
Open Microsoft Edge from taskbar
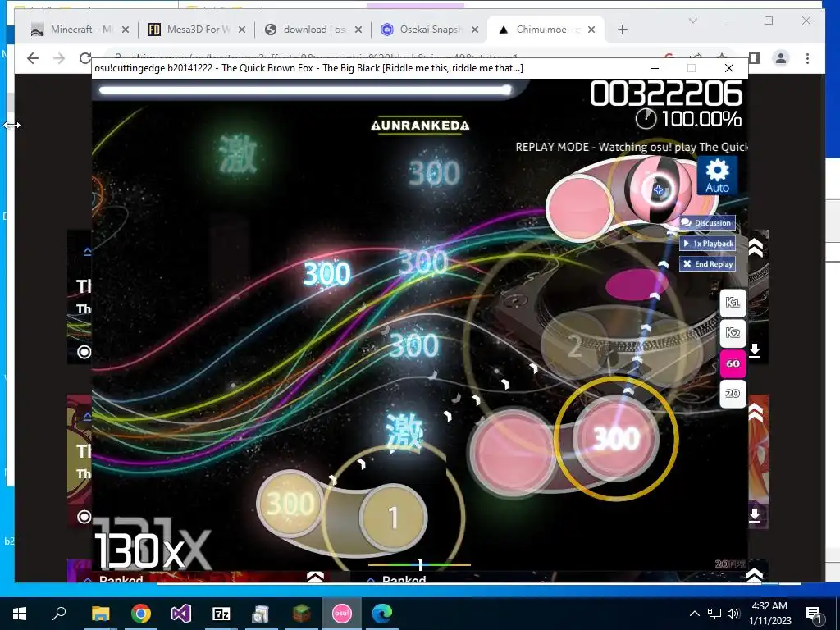point(382,614)
